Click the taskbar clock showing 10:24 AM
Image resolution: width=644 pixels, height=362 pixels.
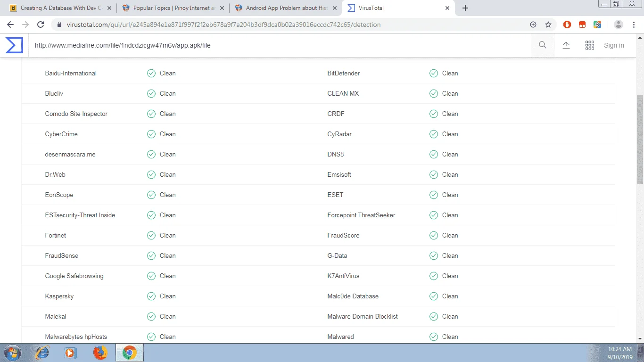(x=620, y=349)
